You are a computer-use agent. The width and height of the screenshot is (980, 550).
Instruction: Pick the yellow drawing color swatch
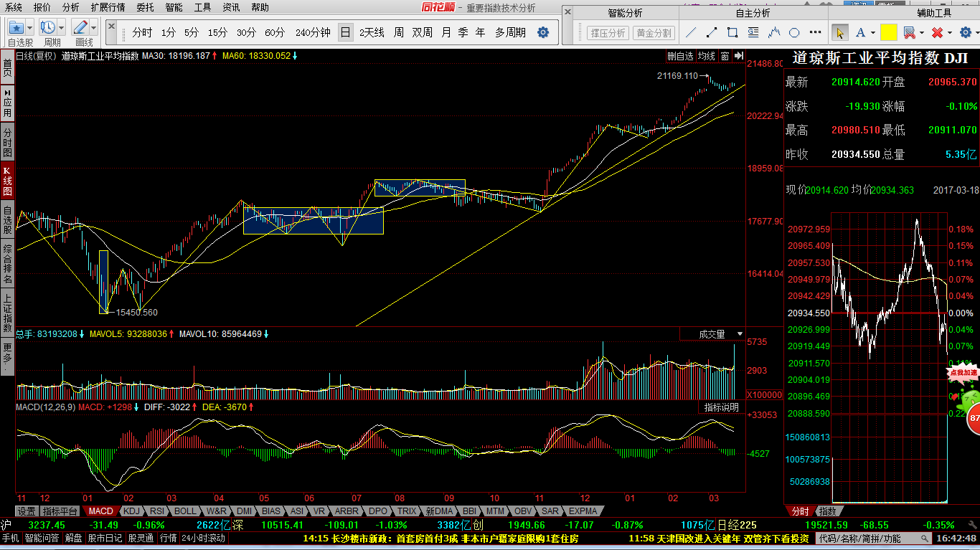[x=888, y=32]
